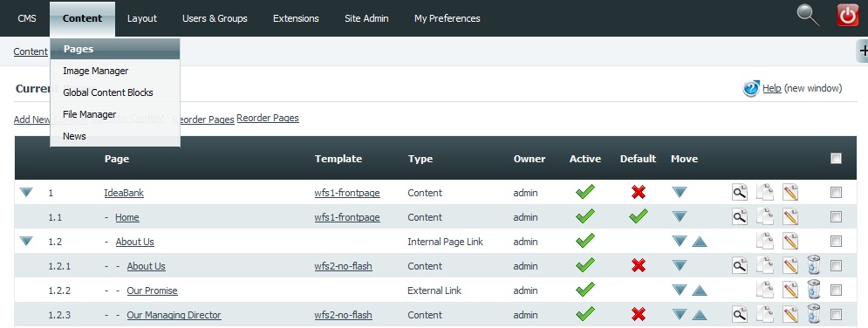
Task: Click the Help globe icon
Action: pos(750,88)
